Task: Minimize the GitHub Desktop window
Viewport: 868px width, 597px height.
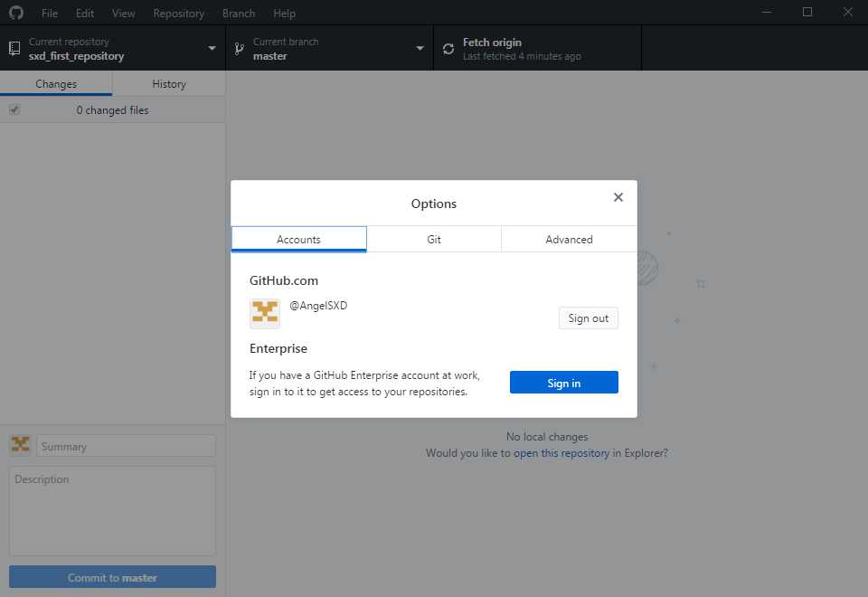Action: pos(767,12)
